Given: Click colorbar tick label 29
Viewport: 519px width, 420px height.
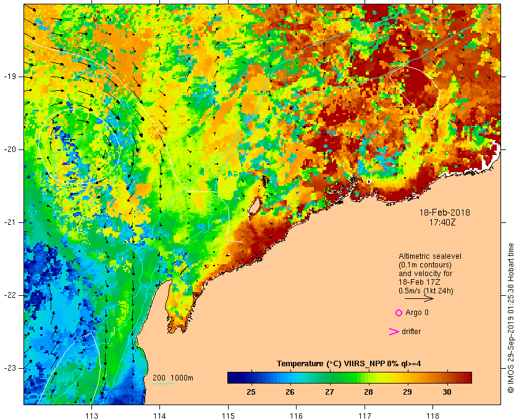Looking at the screenshot, I should [407, 392].
